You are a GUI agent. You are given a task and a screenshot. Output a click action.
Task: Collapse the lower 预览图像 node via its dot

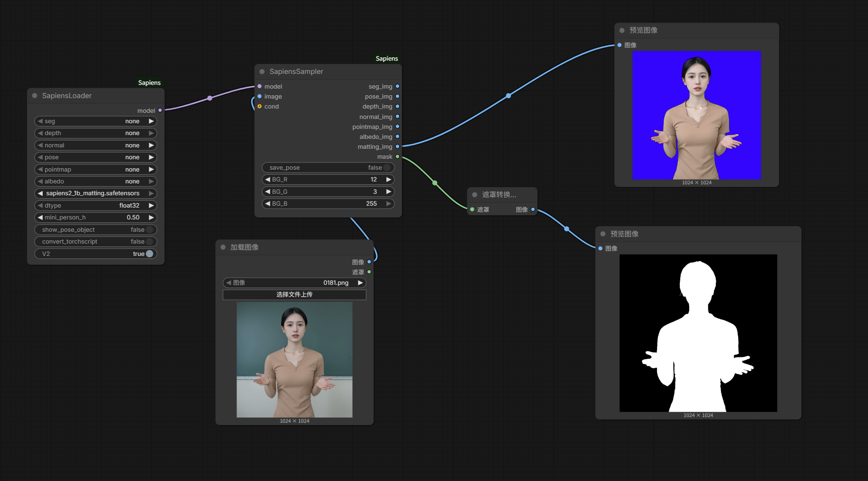coord(603,234)
